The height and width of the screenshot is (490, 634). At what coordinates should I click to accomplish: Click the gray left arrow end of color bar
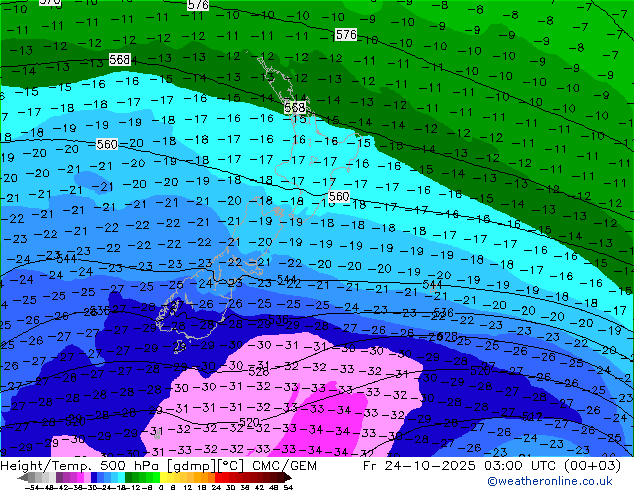[23, 478]
